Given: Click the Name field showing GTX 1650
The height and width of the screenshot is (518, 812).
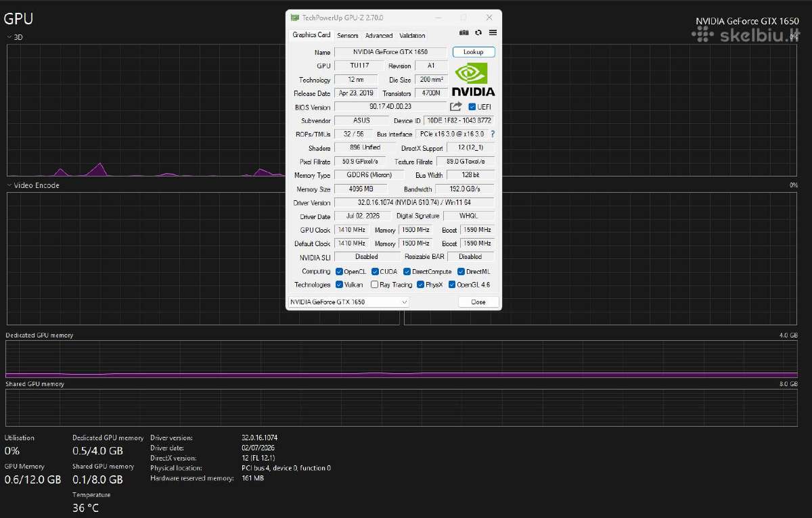Looking at the screenshot, I should point(390,52).
